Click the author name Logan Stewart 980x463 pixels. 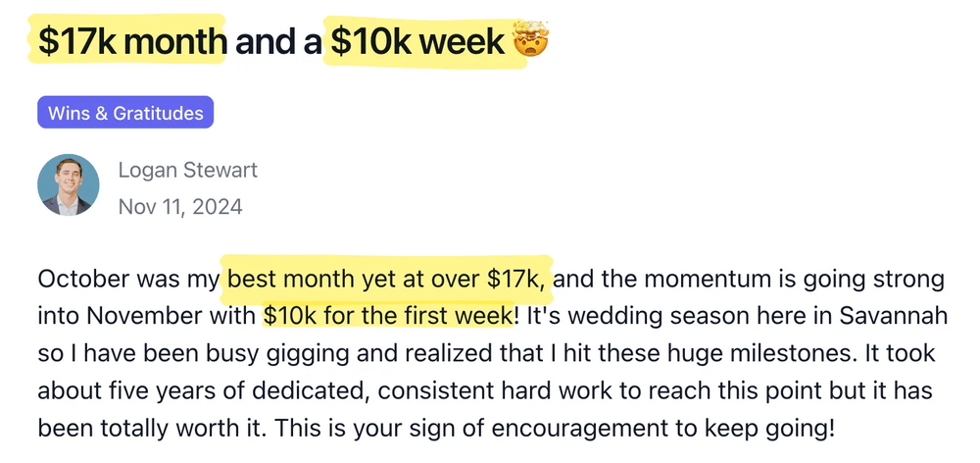coord(187,170)
